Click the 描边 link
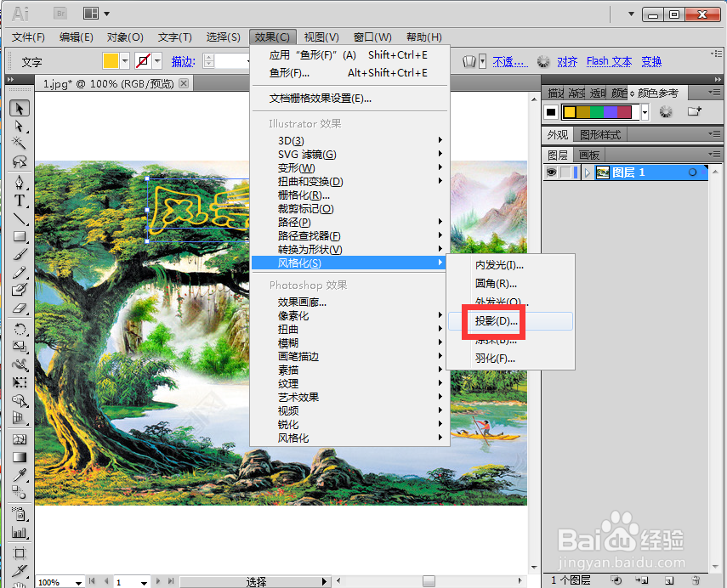The height and width of the screenshot is (588, 727). click(183, 61)
